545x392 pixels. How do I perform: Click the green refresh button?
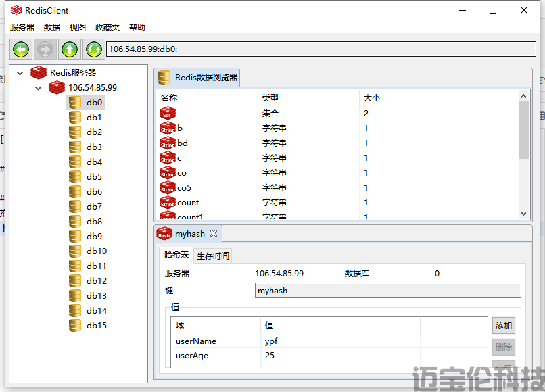coord(94,49)
